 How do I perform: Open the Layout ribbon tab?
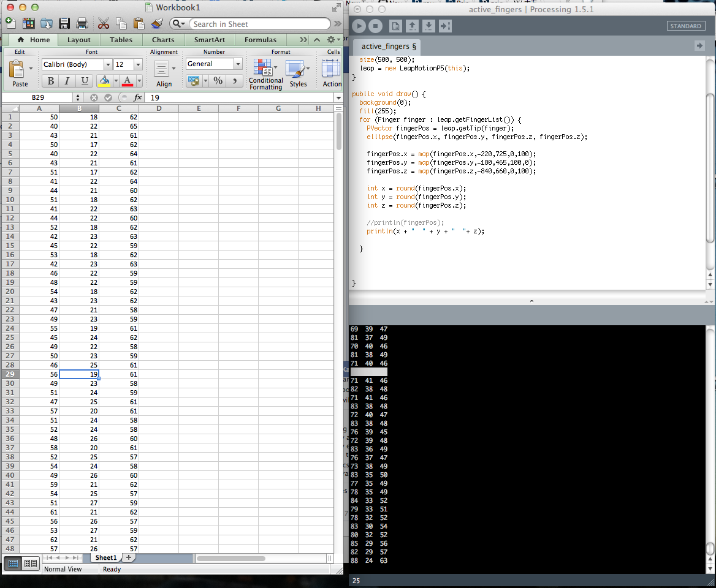(x=79, y=40)
